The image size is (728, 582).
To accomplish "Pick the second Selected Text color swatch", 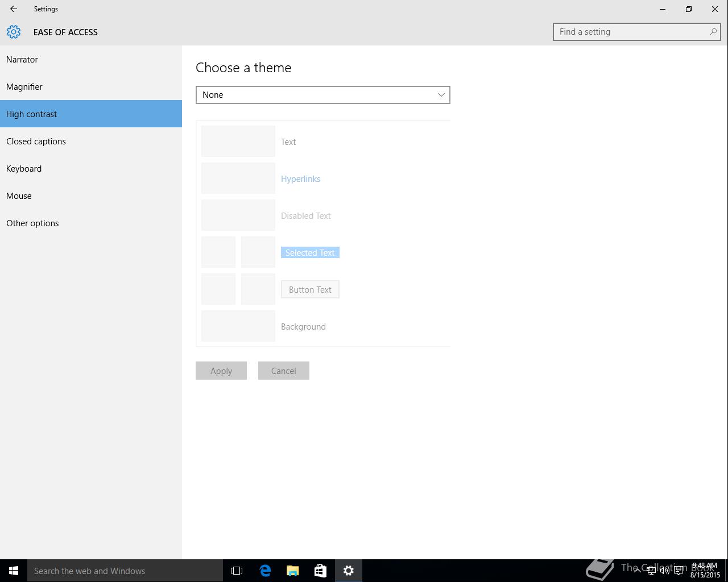I will pyautogui.click(x=258, y=252).
